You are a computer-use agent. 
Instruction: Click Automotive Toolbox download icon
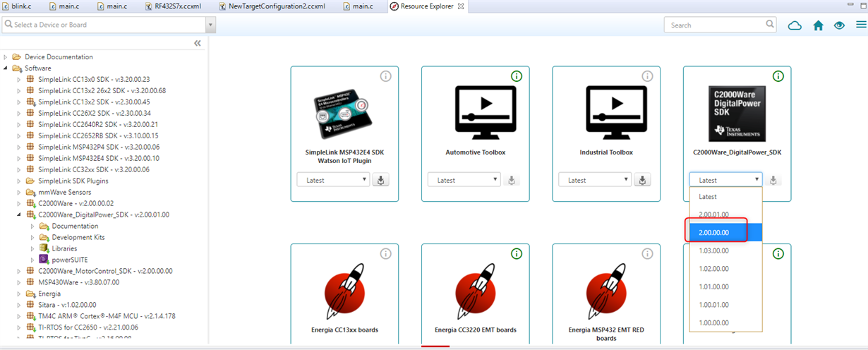pyautogui.click(x=512, y=180)
